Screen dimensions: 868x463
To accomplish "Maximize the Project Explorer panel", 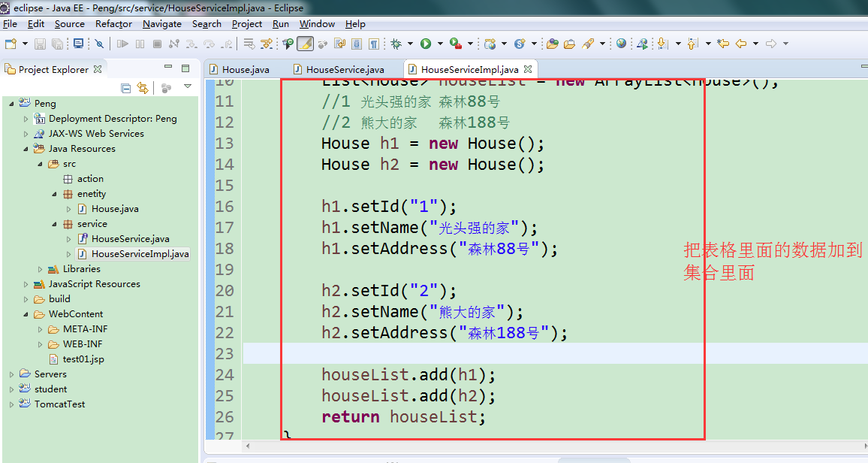I will 185,68.
